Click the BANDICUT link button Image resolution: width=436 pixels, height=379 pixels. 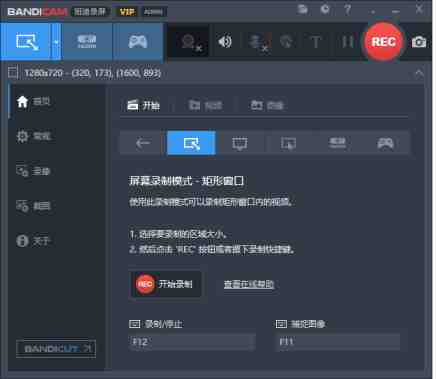pyautogui.click(x=56, y=349)
